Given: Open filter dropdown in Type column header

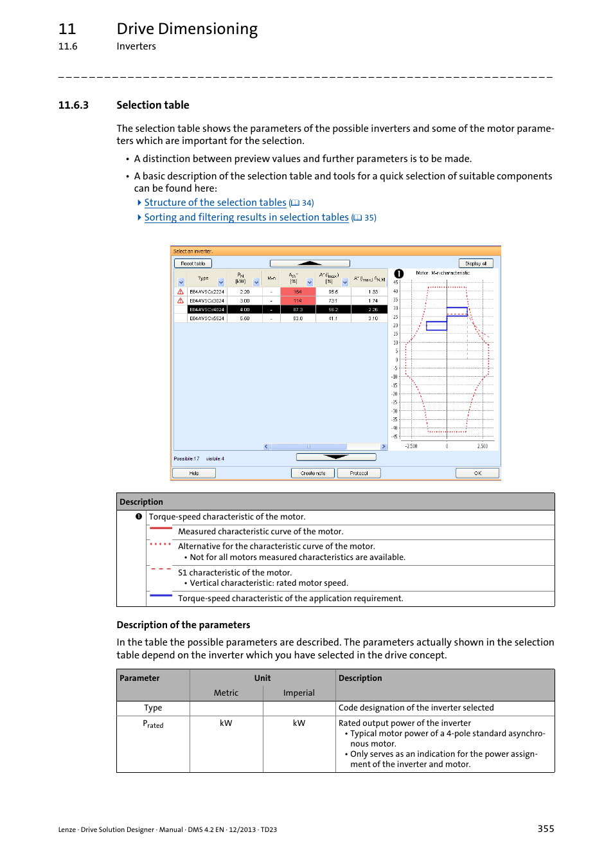Looking at the screenshot, I should pos(221,282).
